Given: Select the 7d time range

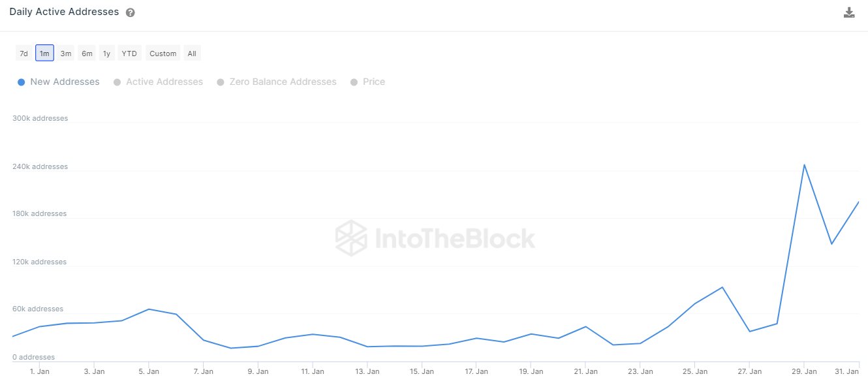Looking at the screenshot, I should pos(23,54).
